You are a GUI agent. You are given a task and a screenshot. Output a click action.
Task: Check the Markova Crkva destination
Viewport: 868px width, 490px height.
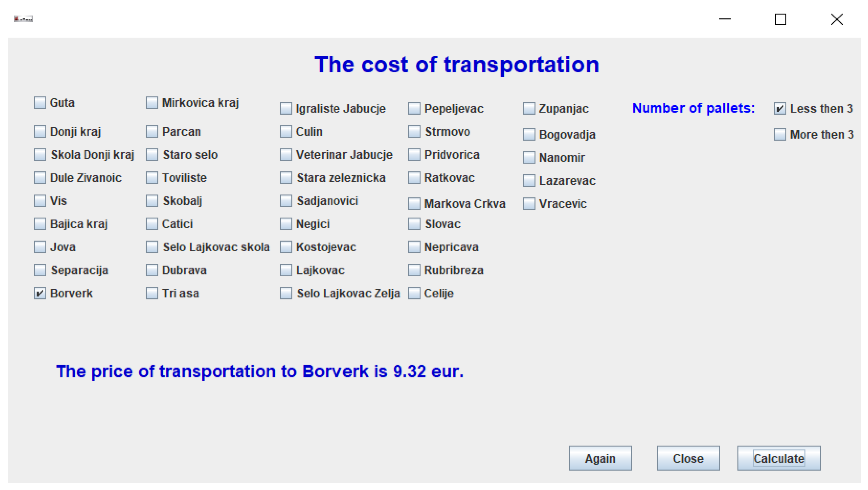tap(414, 204)
